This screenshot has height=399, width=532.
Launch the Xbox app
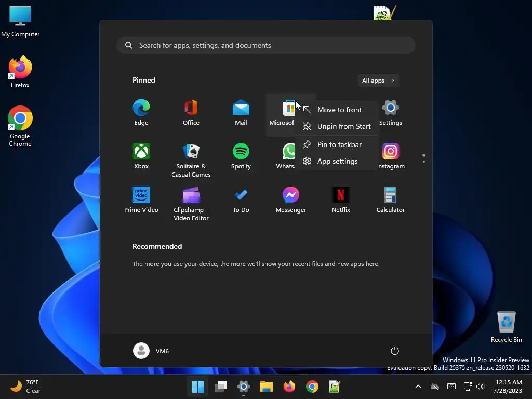[x=141, y=156]
